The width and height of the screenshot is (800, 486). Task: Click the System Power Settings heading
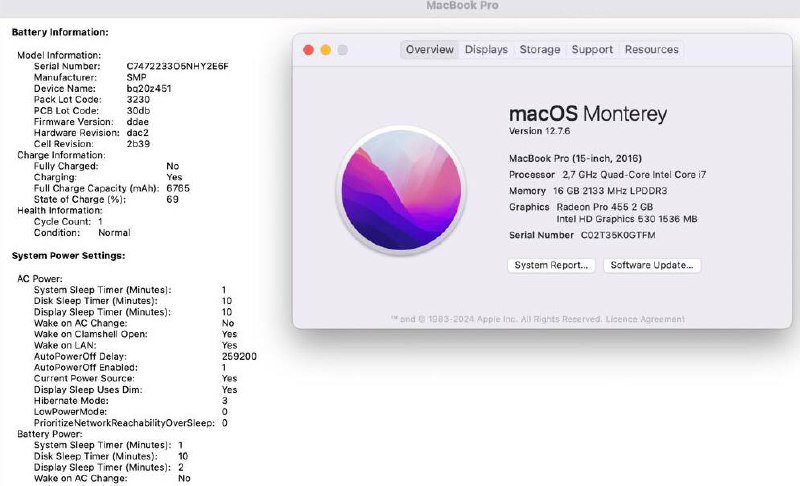coord(68,256)
